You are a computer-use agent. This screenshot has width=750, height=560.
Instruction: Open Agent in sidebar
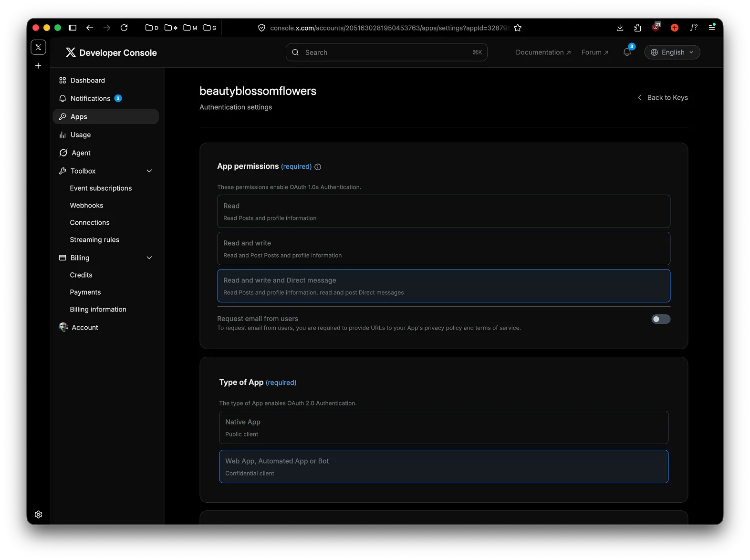(x=105, y=153)
